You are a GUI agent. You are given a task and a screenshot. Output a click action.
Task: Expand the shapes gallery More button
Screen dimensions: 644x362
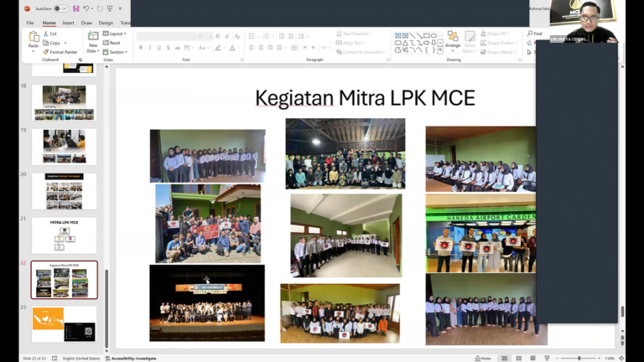point(440,50)
